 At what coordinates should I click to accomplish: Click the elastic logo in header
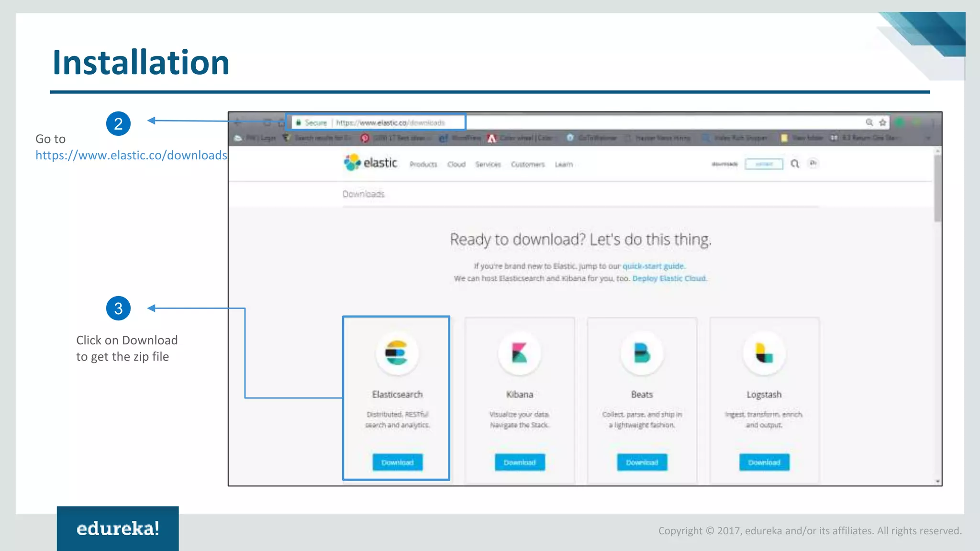coord(370,163)
